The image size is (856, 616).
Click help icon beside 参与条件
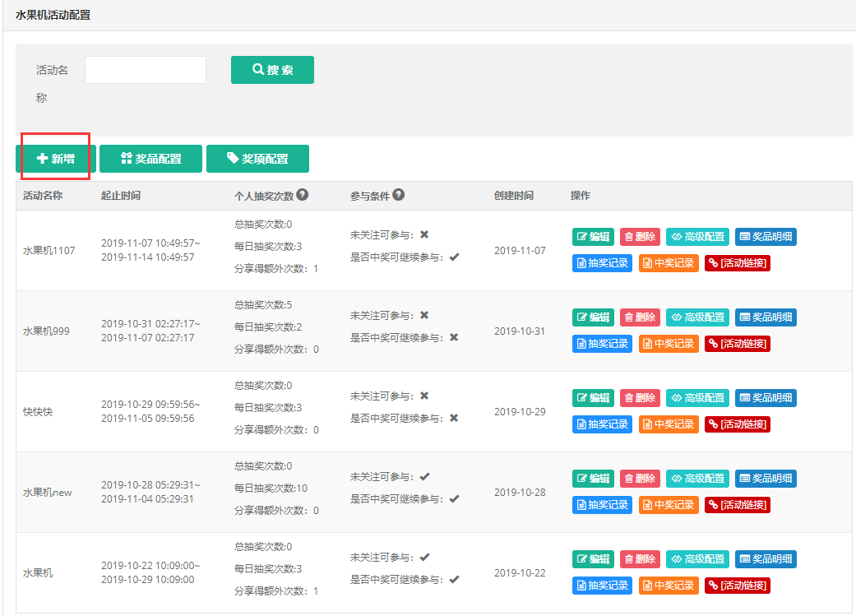[399, 194]
